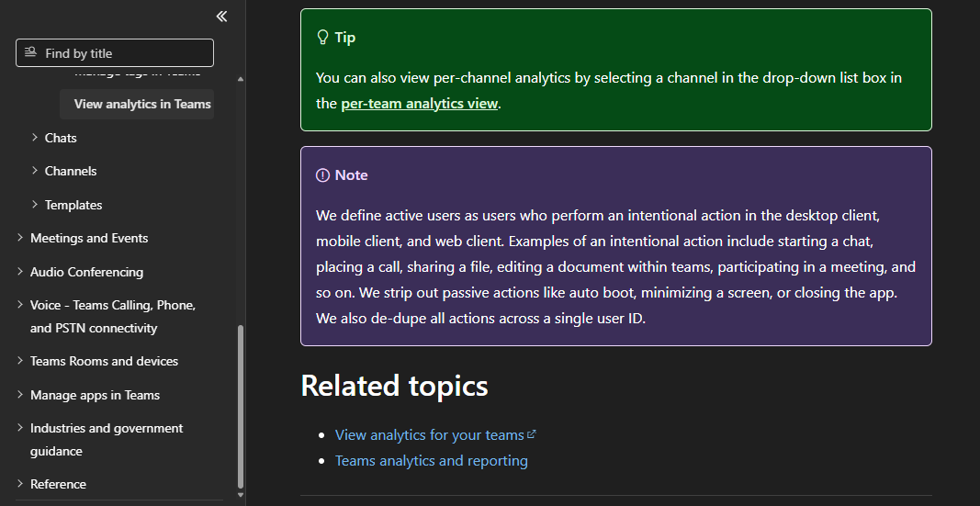Click the Note alert icon
This screenshot has width=980, height=506.
pos(322,175)
